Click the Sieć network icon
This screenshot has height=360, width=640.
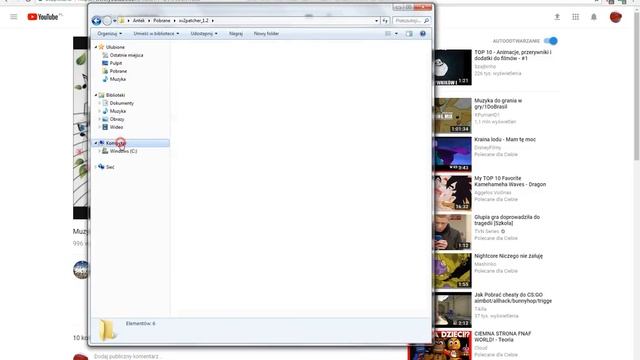[x=102, y=167]
